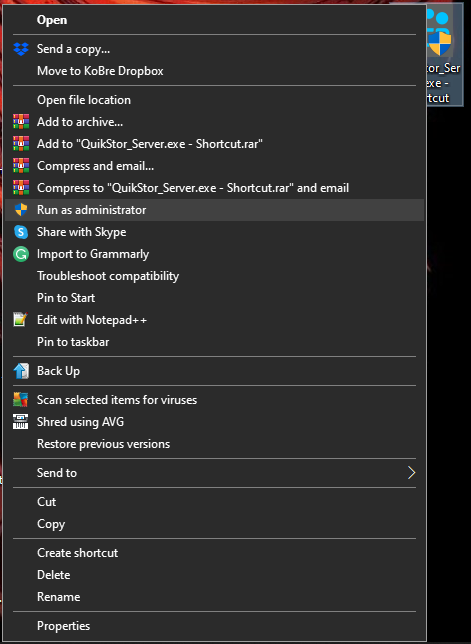Click the Dropbox icon beside Send a copy
The image size is (471, 644).
pyautogui.click(x=21, y=49)
